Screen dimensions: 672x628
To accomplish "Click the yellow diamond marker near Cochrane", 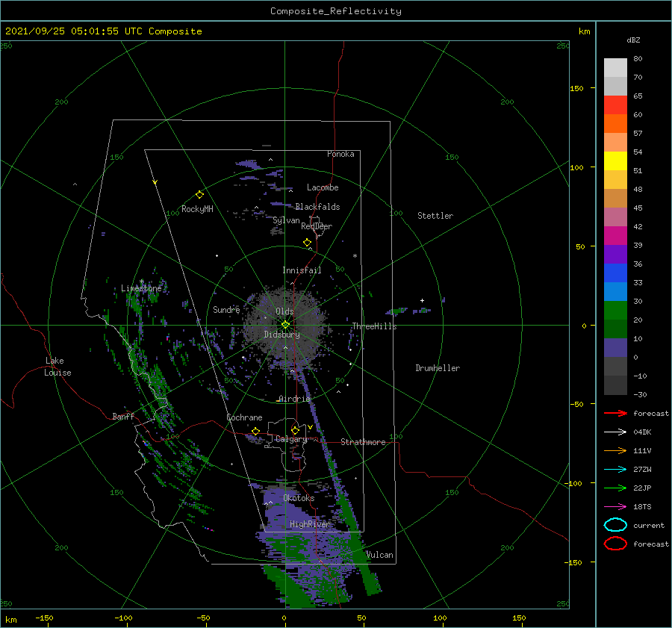I will (256, 431).
